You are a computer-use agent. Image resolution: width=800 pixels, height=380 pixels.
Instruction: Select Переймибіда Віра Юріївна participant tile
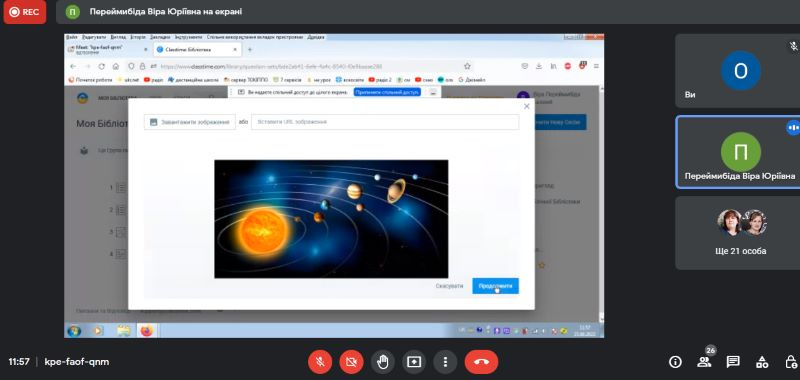pyautogui.click(x=737, y=152)
